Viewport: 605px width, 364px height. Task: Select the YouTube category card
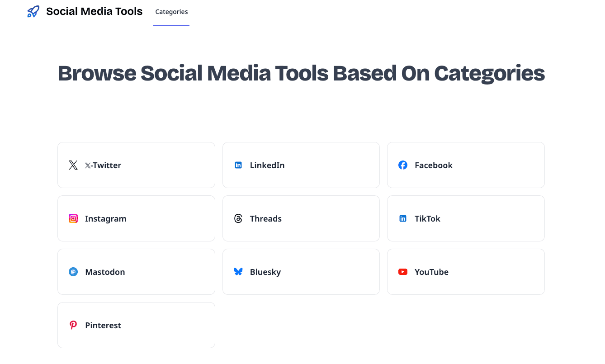coord(466,272)
